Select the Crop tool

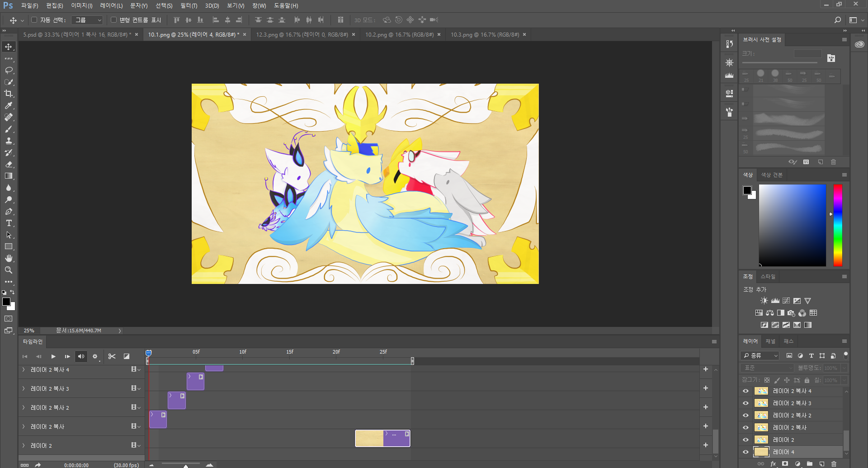coord(9,94)
